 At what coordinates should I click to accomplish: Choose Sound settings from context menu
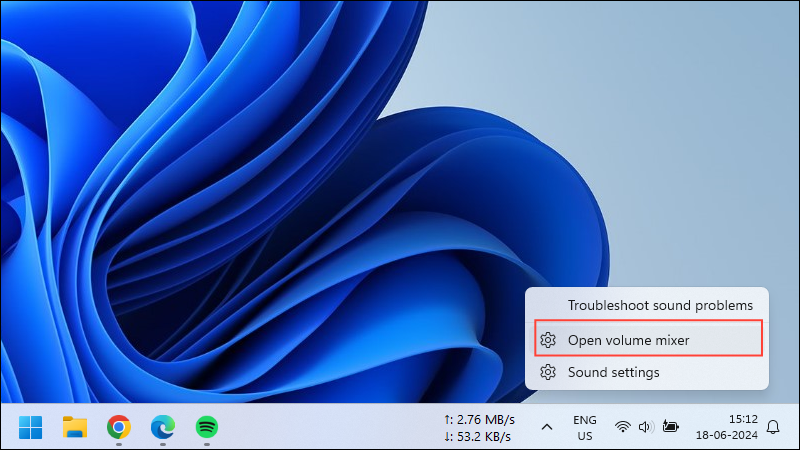pyautogui.click(x=647, y=372)
